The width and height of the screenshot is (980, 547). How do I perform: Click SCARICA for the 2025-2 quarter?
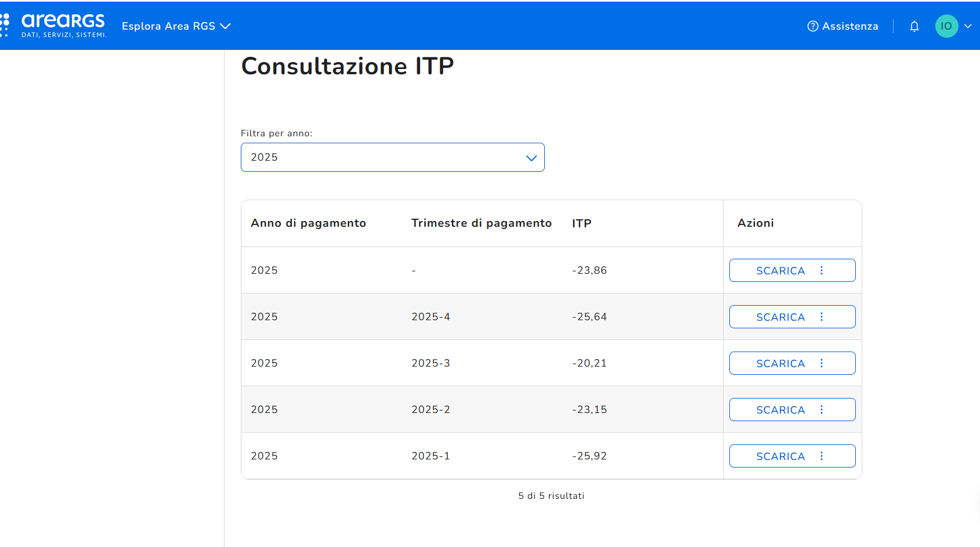(780, 410)
